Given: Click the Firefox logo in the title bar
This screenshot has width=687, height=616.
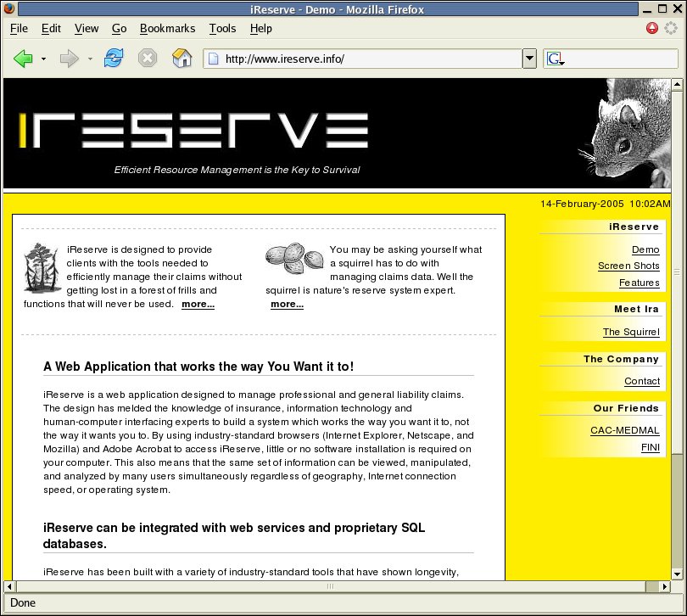Looking at the screenshot, I should pyautogui.click(x=8, y=8).
